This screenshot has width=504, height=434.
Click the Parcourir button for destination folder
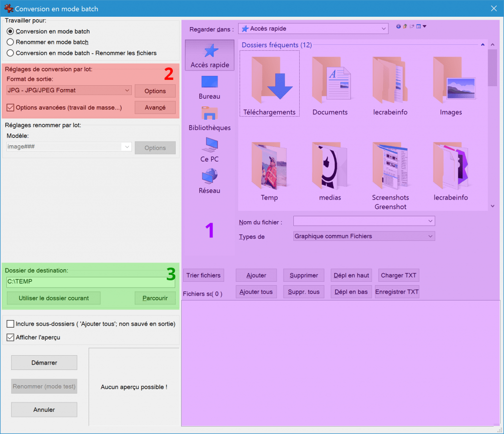pos(155,298)
